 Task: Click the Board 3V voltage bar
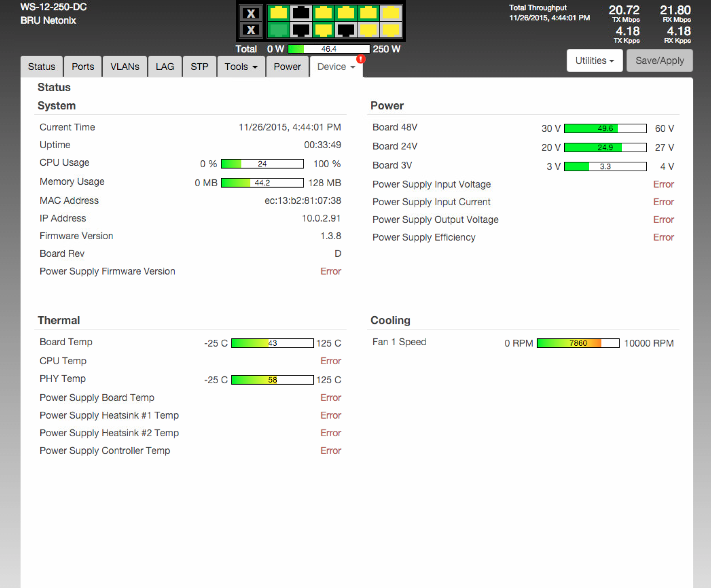(x=605, y=166)
